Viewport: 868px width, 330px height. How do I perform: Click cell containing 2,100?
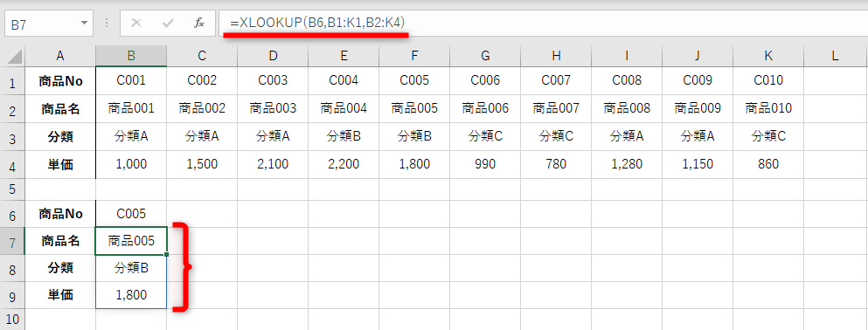[273, 165]
